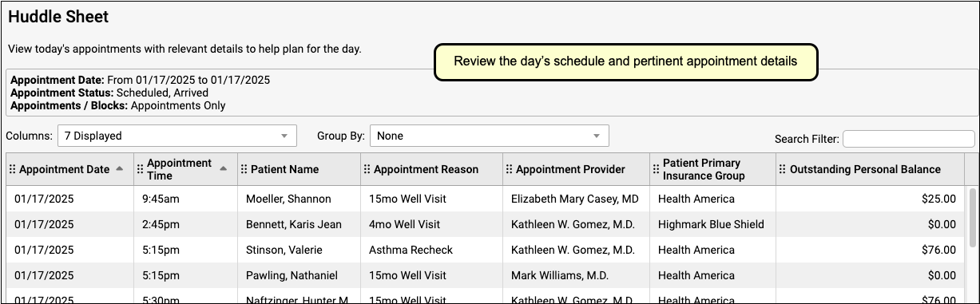Toggle the Appointment Time sort arrow
The height and width of the screenshot is (304, 980).
pyautogui.click(x=224, y=169)
